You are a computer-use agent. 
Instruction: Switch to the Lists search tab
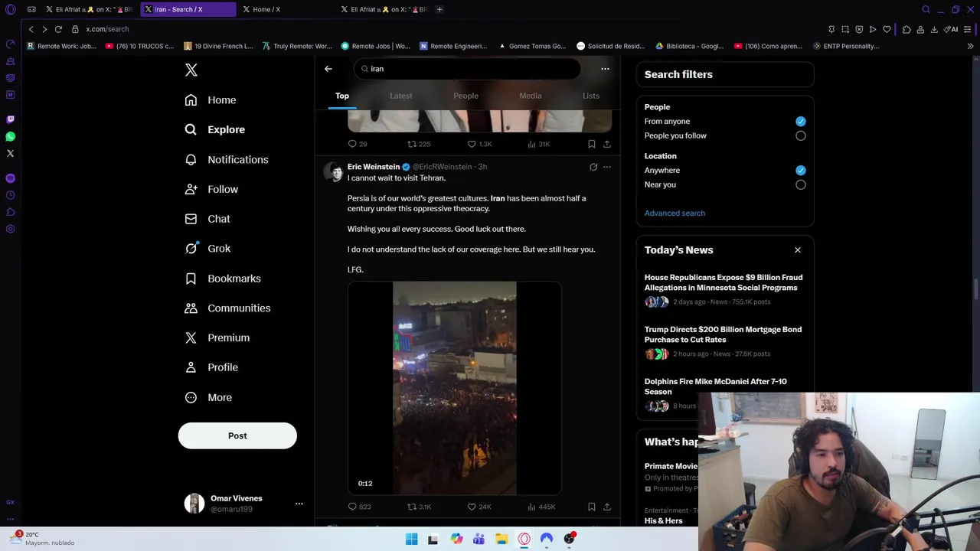591,96
